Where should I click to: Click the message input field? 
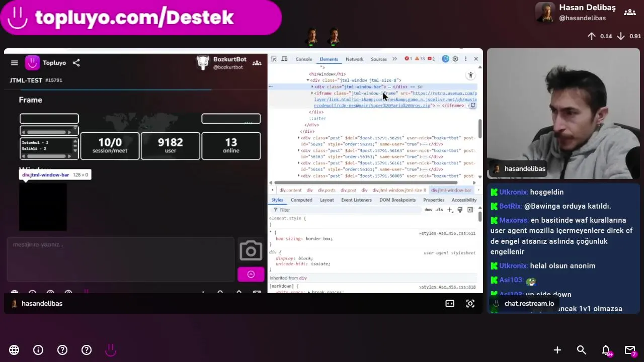tap(121, 259)
